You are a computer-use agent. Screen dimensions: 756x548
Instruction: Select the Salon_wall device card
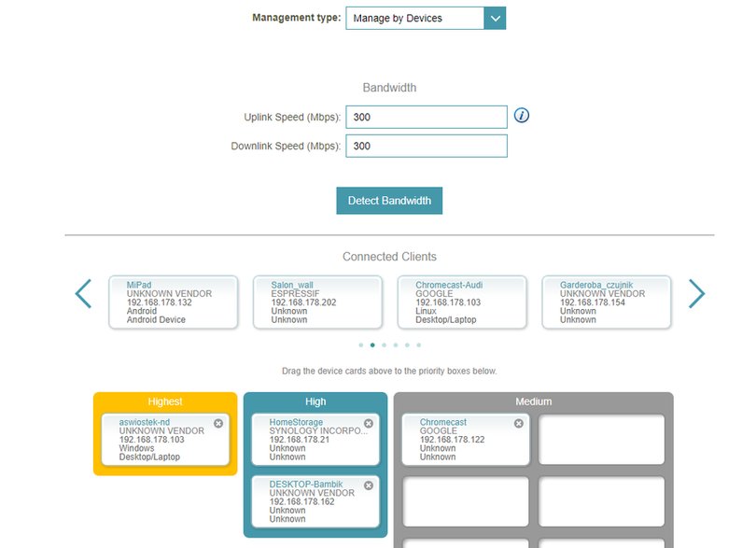(x=317, y=302)
